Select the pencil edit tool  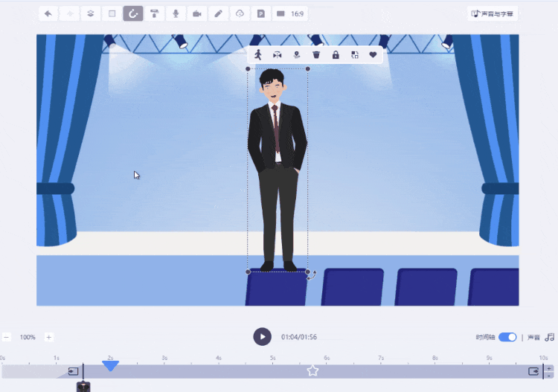pos(219,14)
